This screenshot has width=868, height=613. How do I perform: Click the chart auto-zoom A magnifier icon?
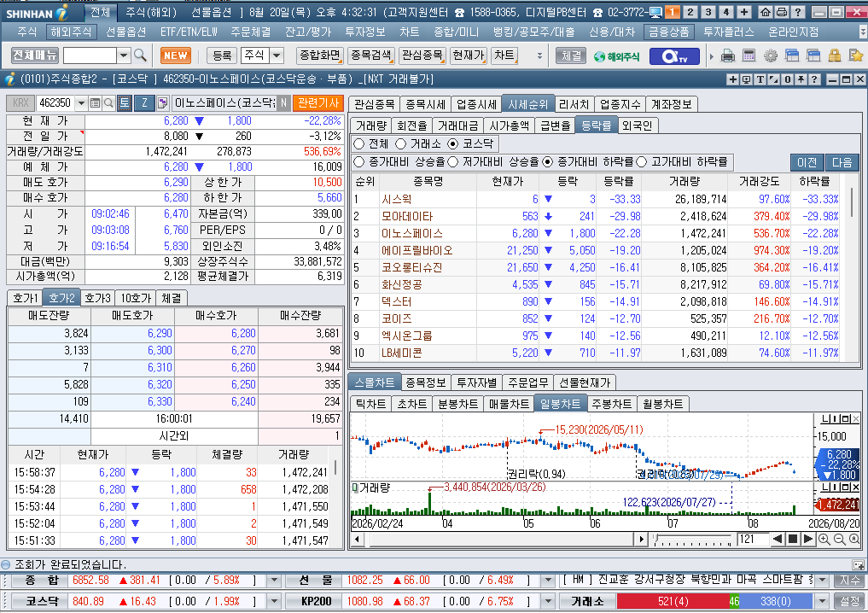[854, 539]
